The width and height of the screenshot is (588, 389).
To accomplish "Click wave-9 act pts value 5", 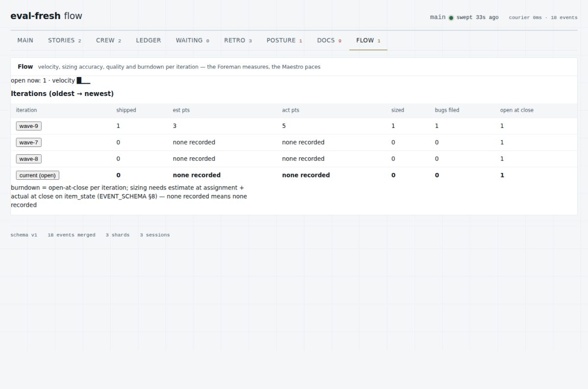I will (x=284, y=126).
